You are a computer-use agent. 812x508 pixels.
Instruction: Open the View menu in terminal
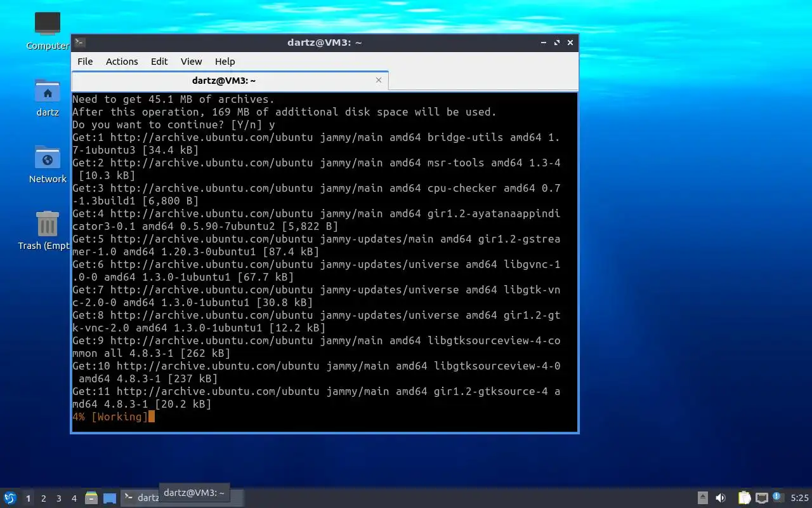point(191,62)
